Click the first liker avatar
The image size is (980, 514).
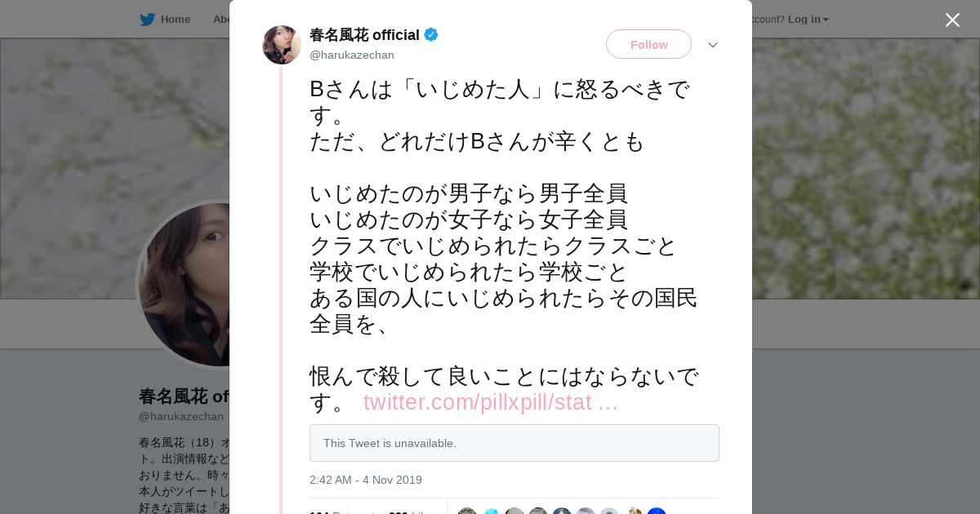coord(467,511)
